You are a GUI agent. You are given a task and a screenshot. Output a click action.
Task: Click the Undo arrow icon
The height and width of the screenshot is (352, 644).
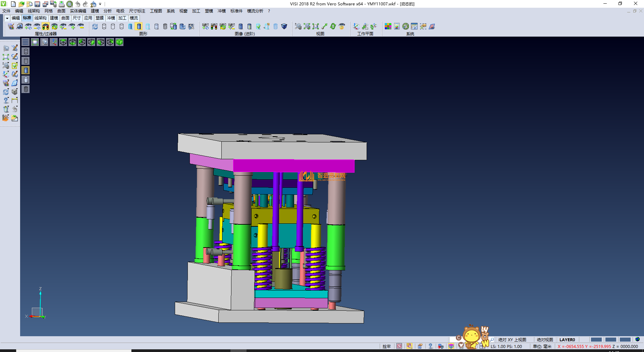(x=78, y=4)
